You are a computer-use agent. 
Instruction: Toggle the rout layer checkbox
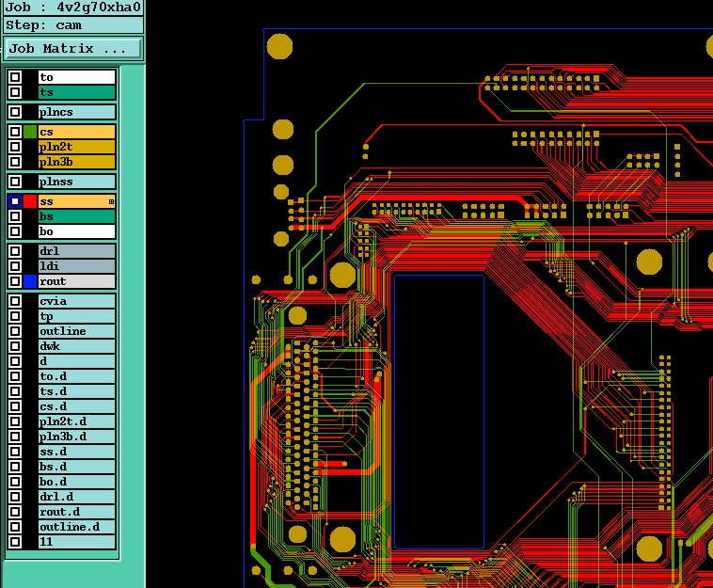click(x=15, y=281)
